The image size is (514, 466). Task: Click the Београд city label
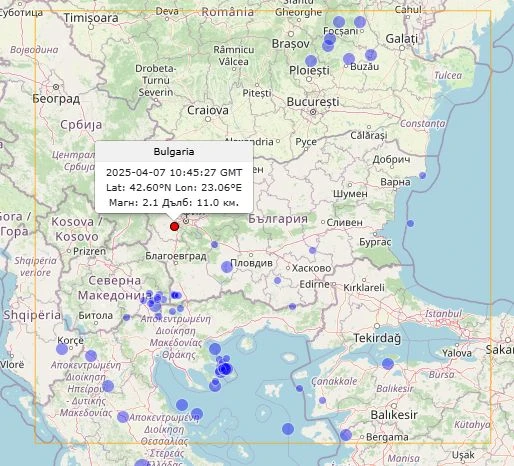point(56,99)
